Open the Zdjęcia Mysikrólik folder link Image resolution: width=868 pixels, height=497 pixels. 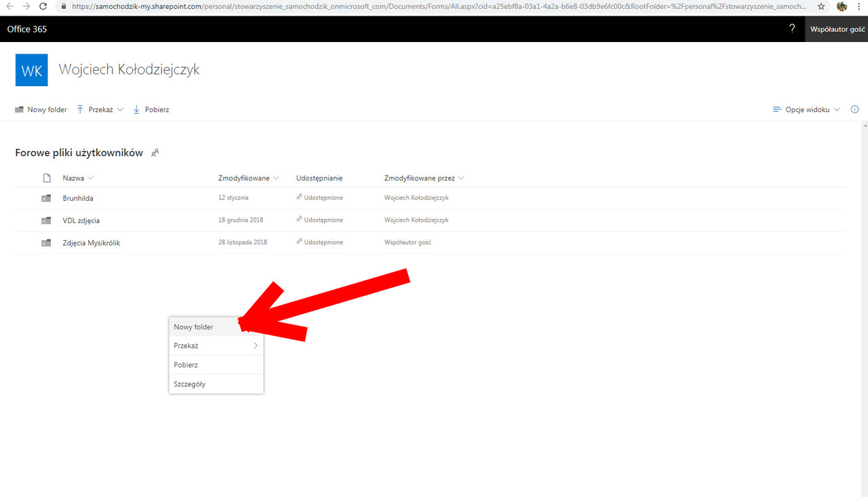click(92, 242)
